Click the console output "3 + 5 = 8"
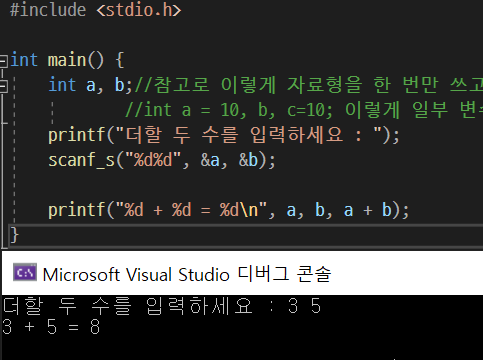The width and height of the screenshot is (483, 360). pyautogui.click(x=51, y=327)
